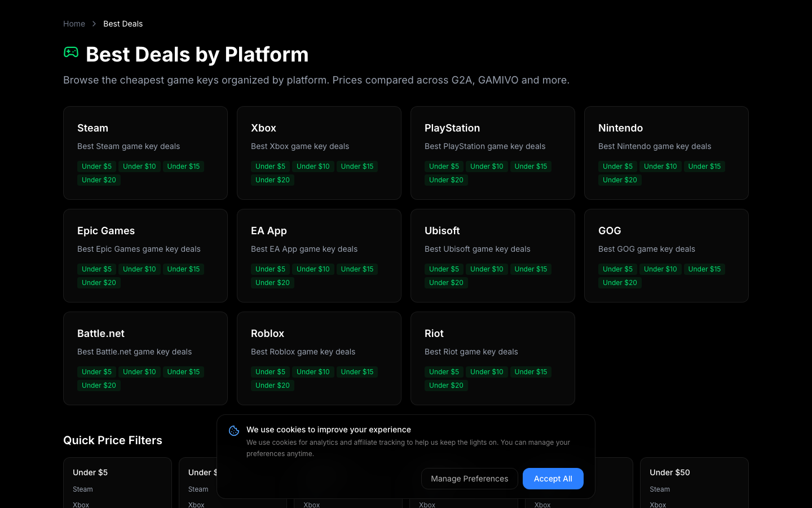Select Under $5 tag in Xbox card

(x=270, y=167)
